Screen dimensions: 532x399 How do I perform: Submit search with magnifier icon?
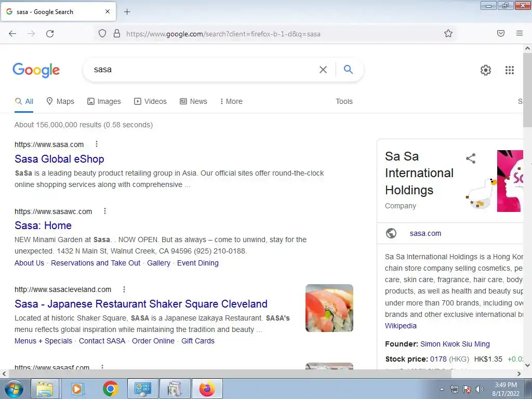(348, 69)
